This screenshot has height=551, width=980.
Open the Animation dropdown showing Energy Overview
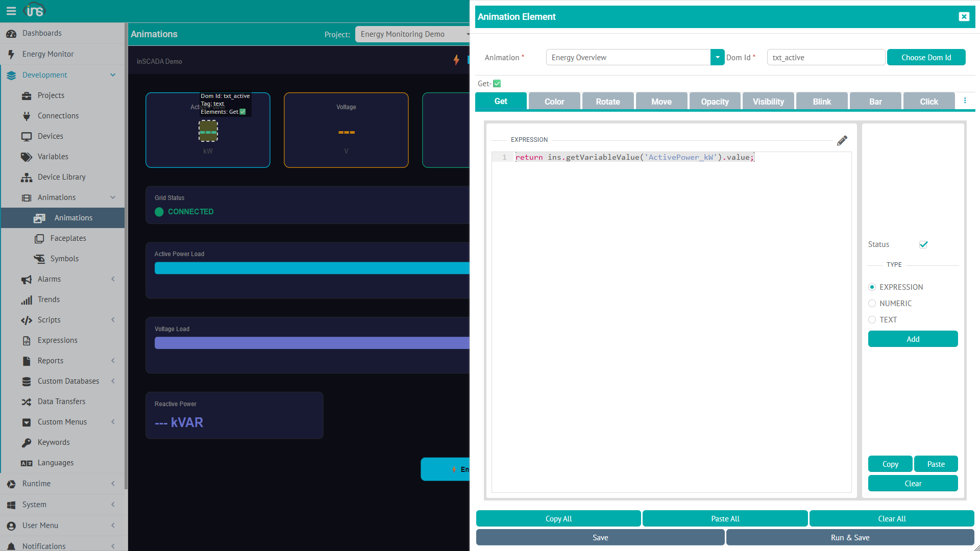pyautogui.click(x=718, y=57)
